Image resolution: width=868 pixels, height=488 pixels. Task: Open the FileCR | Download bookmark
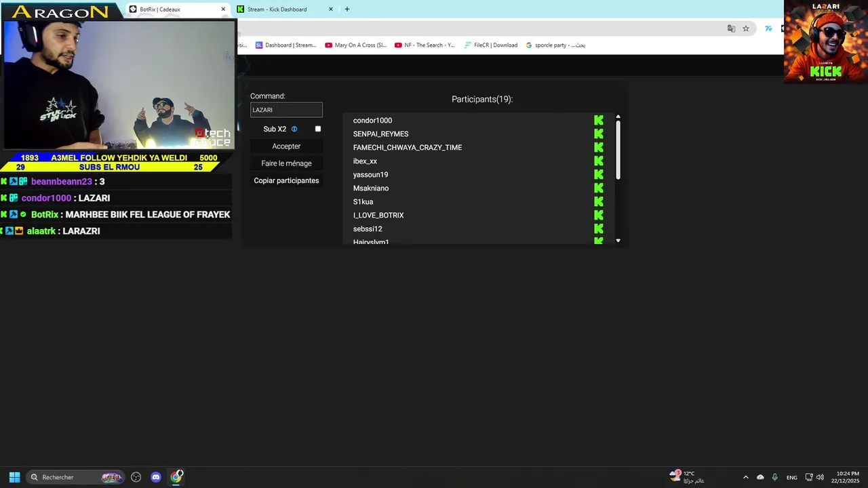[491, 45]
